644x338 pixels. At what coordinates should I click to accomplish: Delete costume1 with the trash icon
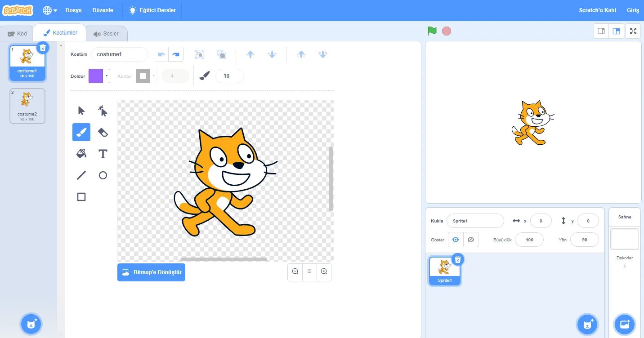(x=42, y=48)
